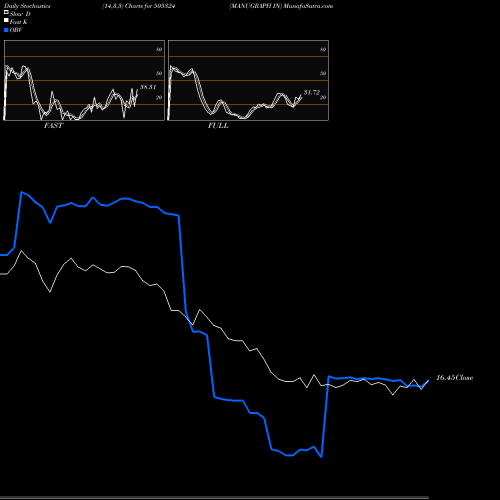Click the '16.45Close' price label

click(455, 378)
